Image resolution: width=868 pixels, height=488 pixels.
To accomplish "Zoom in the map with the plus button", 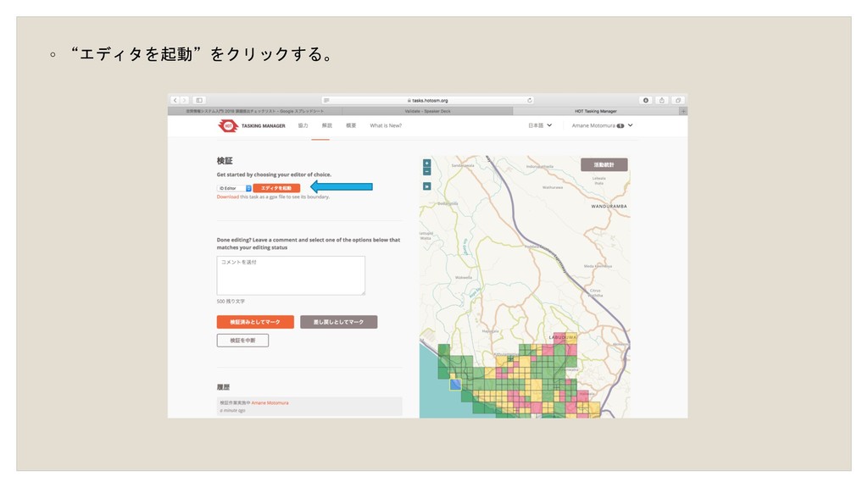I will tap(427, 164).
